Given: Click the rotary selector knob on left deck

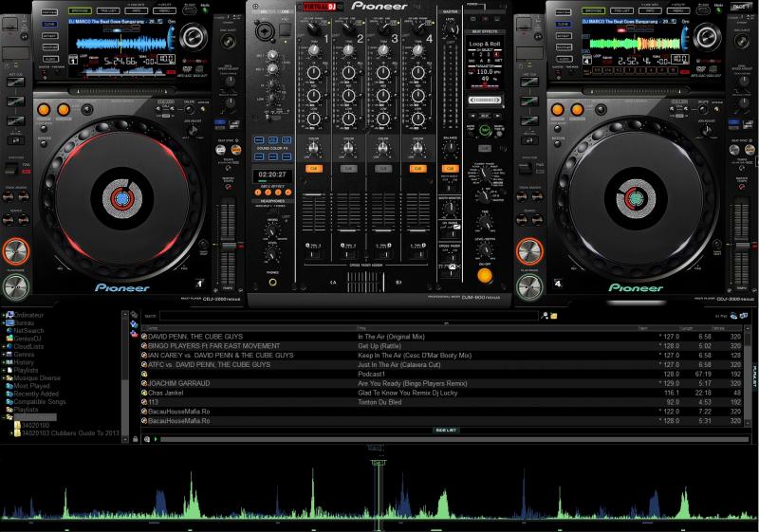Looking at the screenshot, I should click(x=194, y=37).
